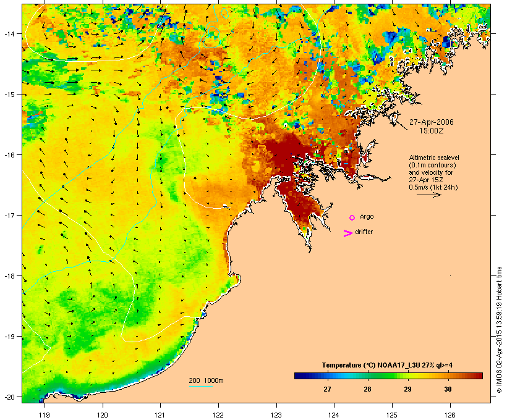Click the 'and velocity for' text line

[431, 172]
